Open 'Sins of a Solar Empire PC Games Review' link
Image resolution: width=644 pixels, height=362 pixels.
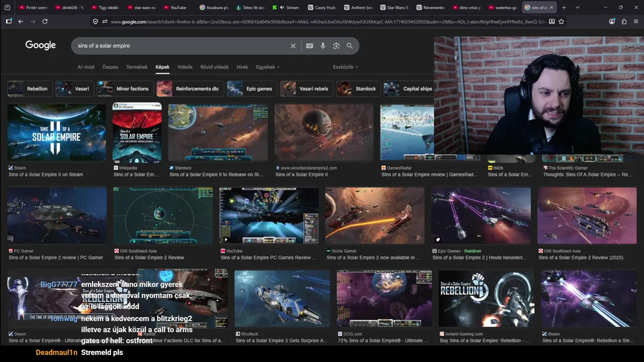[269, 257]
